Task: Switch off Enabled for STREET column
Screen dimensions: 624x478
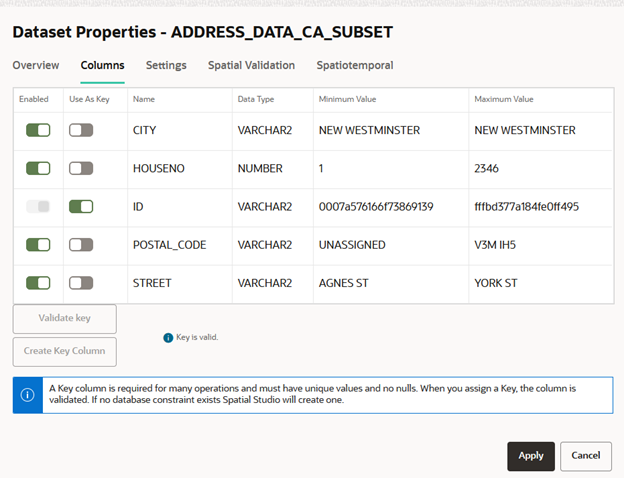Action: click(x=38, y=283)
